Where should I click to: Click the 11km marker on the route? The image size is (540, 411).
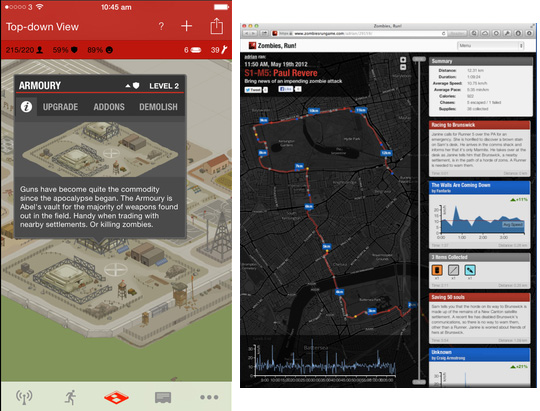pyautogui.click(x=361, y=110)
